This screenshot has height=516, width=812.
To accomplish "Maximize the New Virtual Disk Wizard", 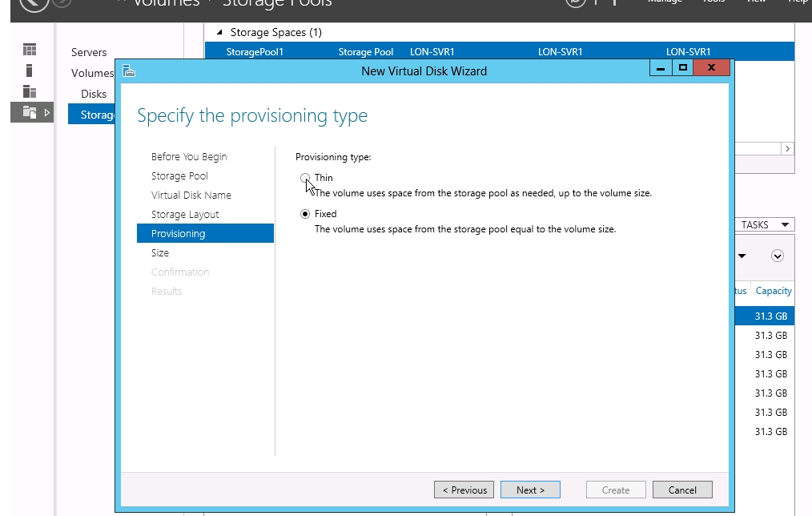I will coord(682,69).
